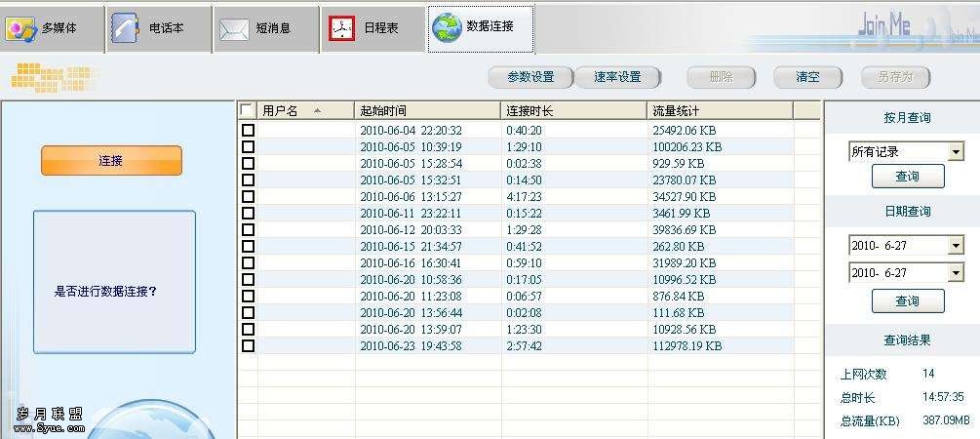Select traffic cell 39836.69 KB
The height and width of the screenshot is (439, 980).
click(684, 229)
